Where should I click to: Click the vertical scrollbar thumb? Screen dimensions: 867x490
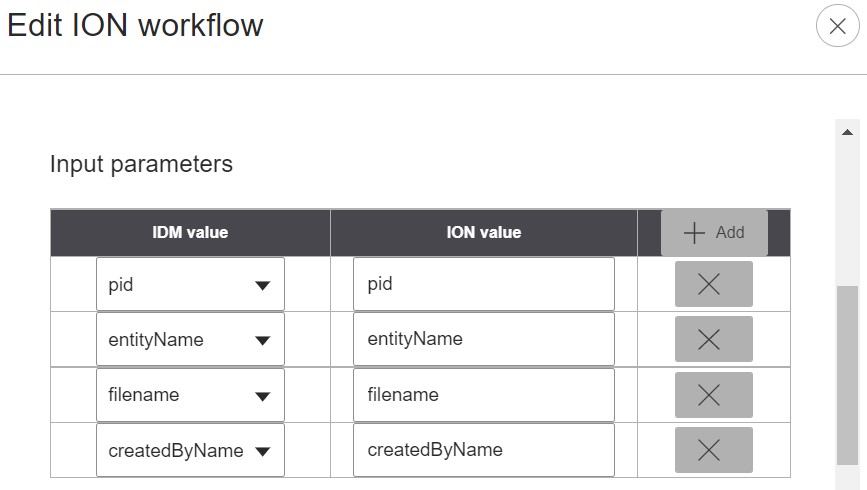[x=847, y=375]
